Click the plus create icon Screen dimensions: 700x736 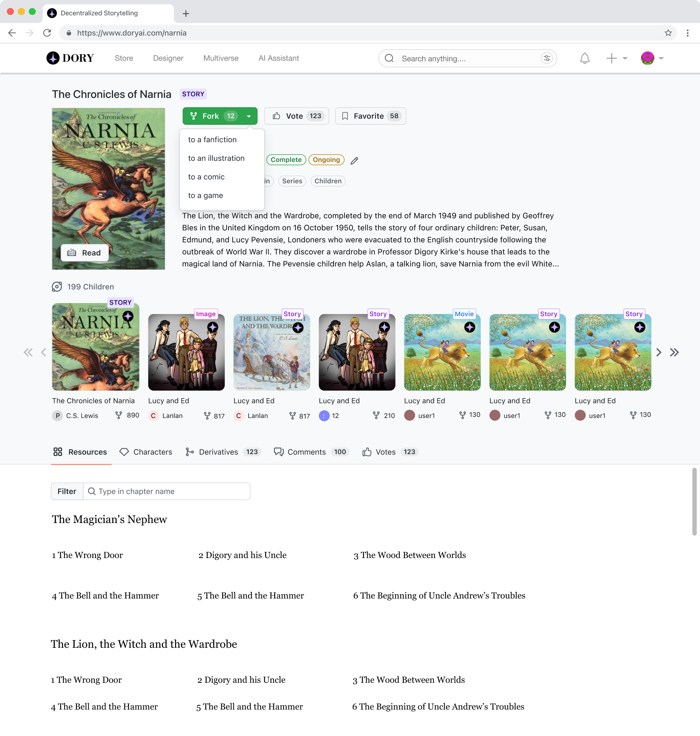pyautogui.click(x=611, y=58)
